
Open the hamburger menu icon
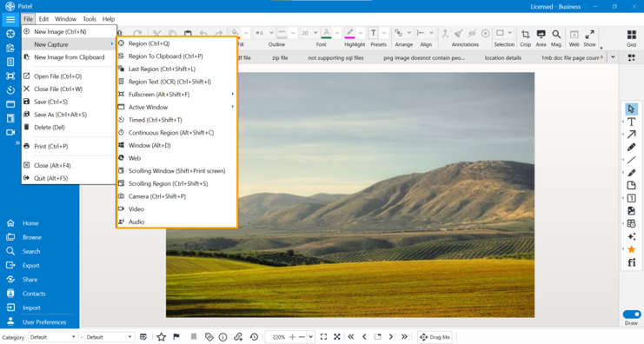click(10, 19)
